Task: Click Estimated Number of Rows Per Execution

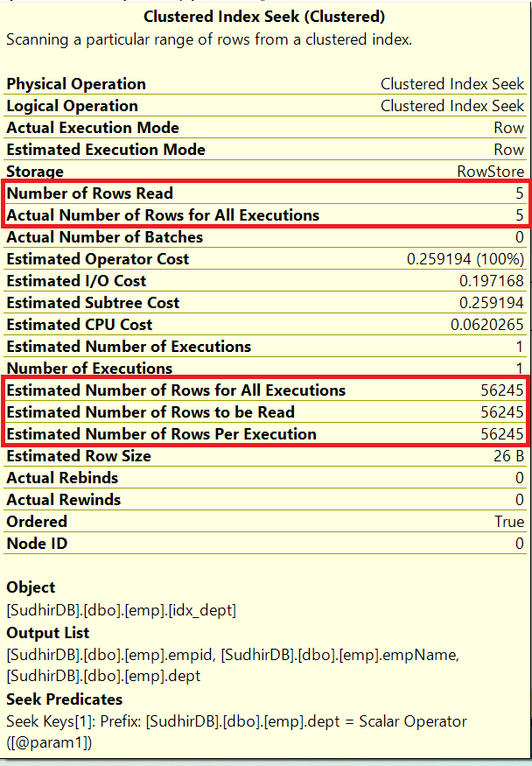Action: coord(162,434)
